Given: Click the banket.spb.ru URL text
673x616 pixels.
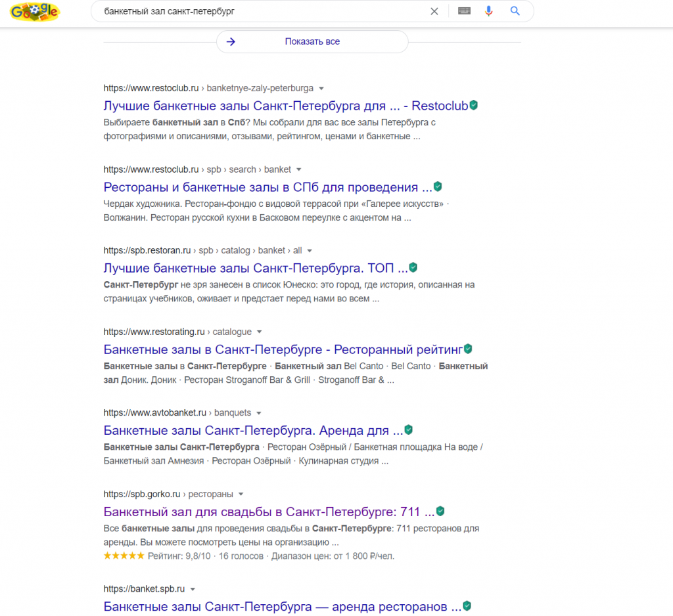Looking at the screenshot, I should (144, 589).
